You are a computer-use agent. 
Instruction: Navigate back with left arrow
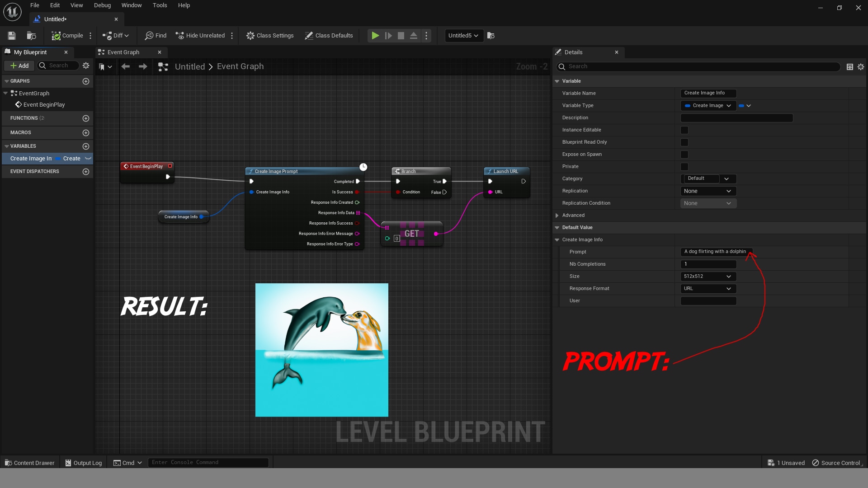(x=125, y=67)
